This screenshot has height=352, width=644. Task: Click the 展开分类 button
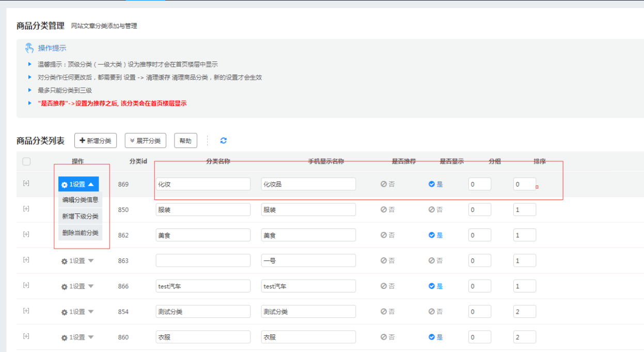coord(145,141)
